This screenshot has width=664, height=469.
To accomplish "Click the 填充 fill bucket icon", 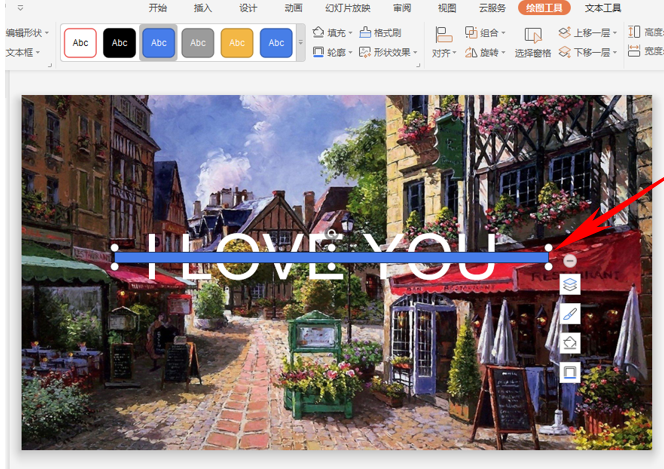I will click(318, 32).
